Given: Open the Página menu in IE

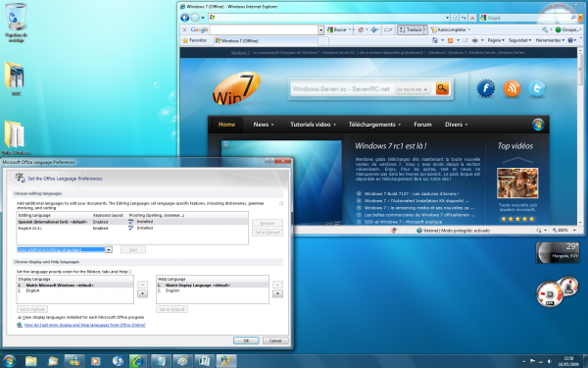Looking at the screenshot, I should (x=496, y=40).
